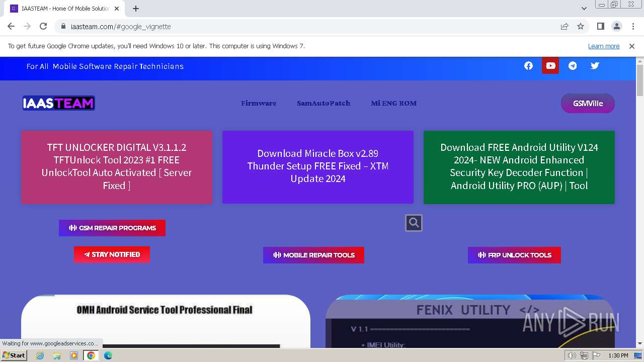Click the Chrome taskbar icon
Screen dimensions: 644x362
coord(91,355)
